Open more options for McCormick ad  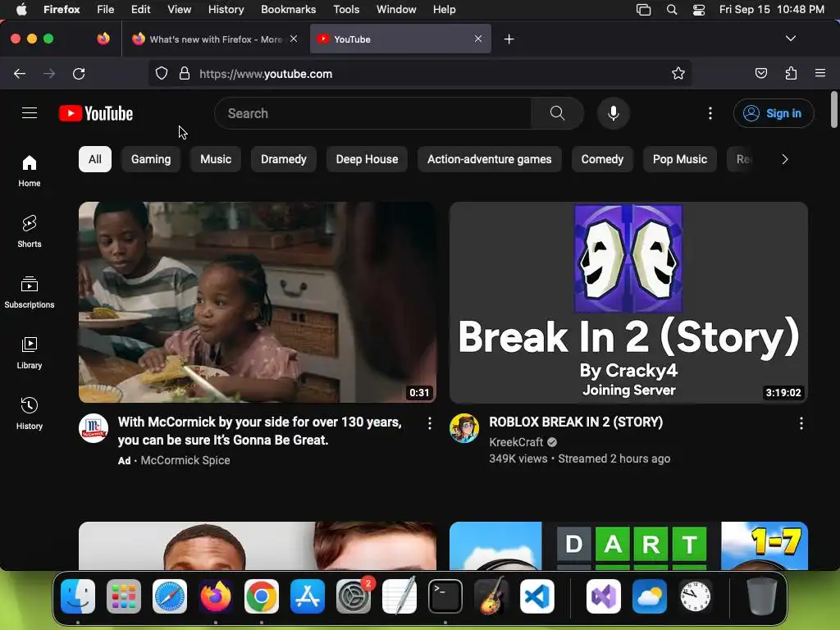click(x=430, y=424)
